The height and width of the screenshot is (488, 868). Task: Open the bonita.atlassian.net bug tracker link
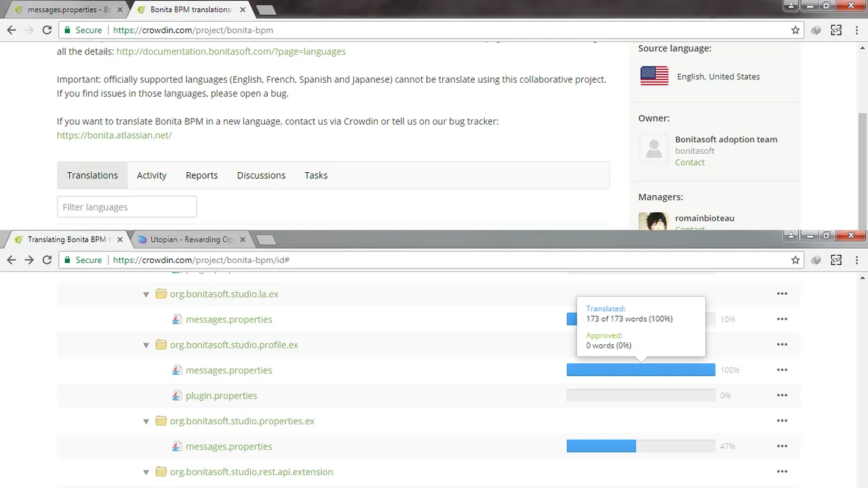(114, 136)
